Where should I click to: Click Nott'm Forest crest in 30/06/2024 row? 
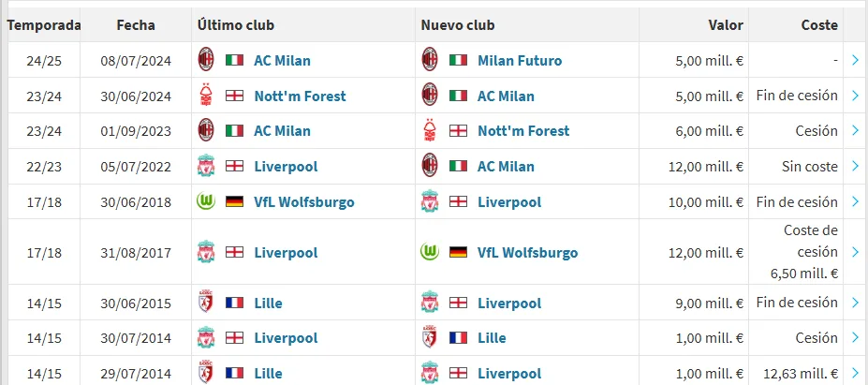click(206, 96)
